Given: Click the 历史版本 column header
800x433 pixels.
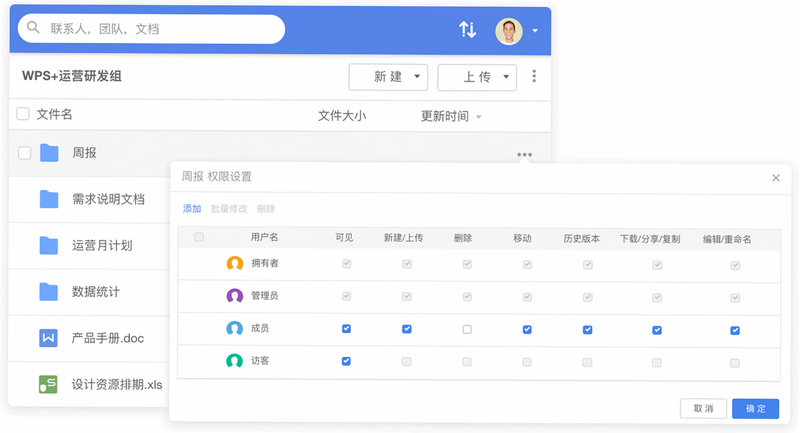Looking at the screenshot, I should [582, 239].
